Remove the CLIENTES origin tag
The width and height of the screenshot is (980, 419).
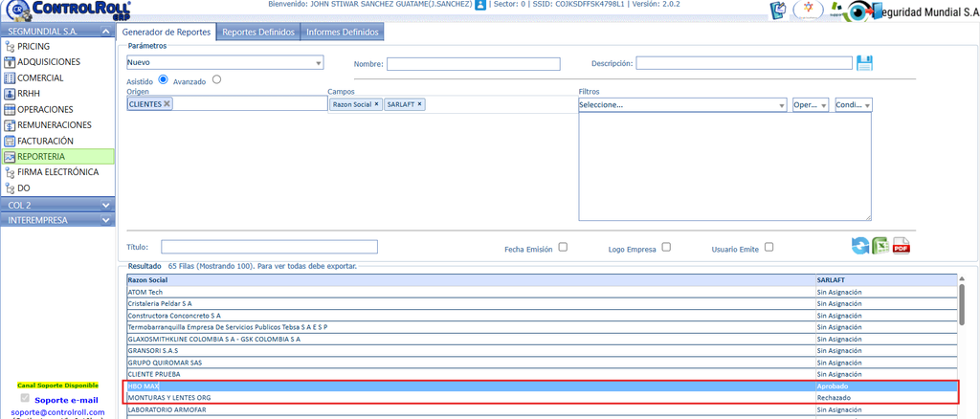coord(167,103)
